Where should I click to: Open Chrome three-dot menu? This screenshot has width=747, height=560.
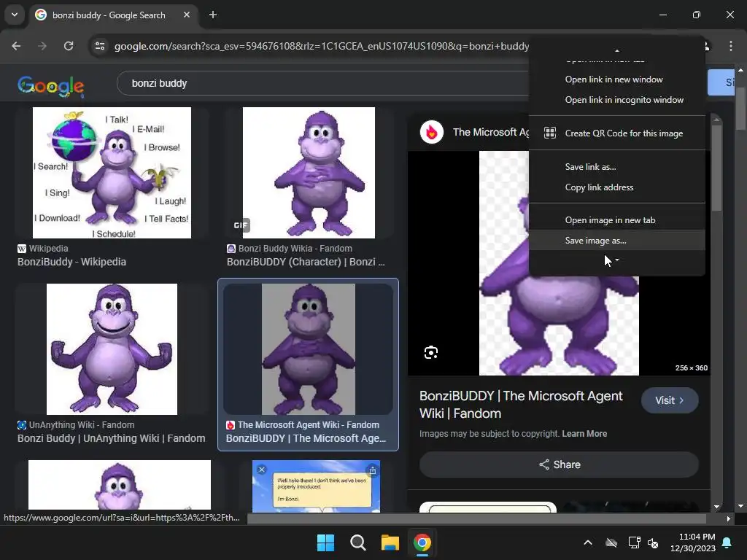coord(731,46)
